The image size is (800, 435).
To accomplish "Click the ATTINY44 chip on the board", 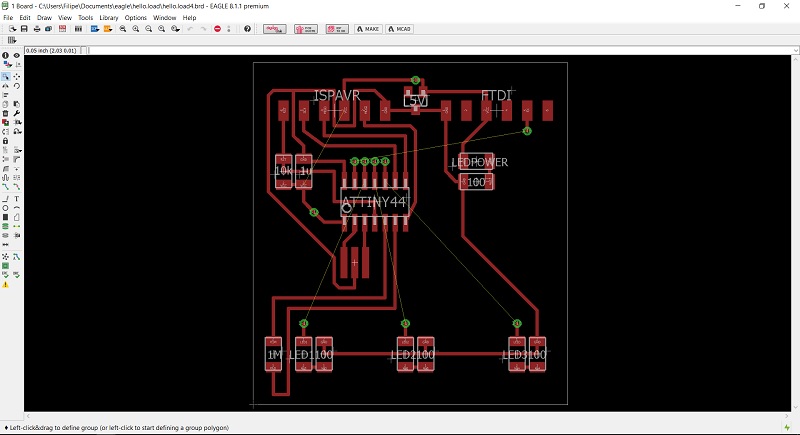I will (374, 201).
